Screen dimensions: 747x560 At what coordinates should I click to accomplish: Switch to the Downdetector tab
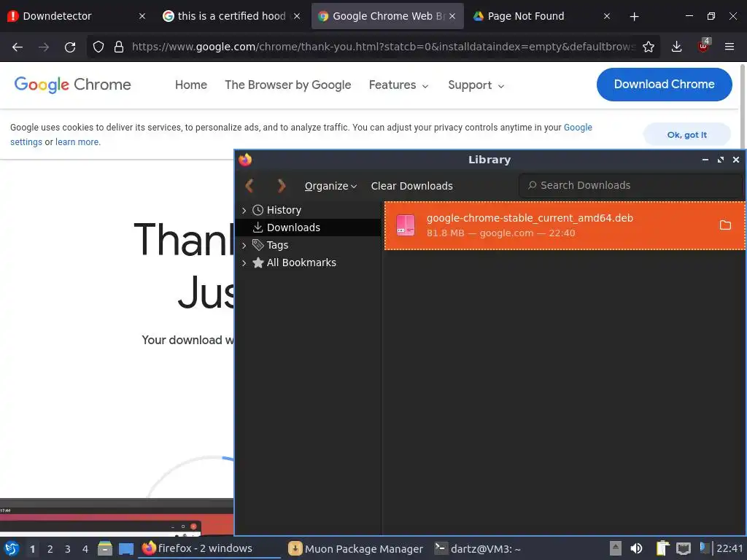(76, 16)
